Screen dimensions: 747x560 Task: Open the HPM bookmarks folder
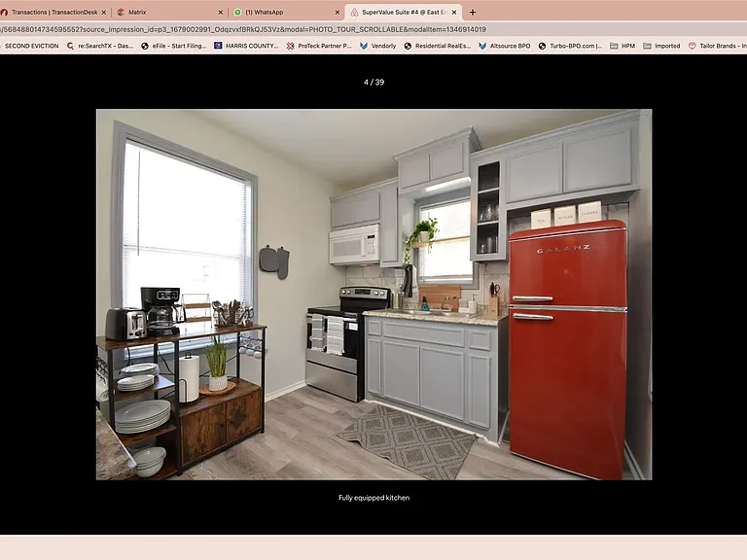[622, 47]
